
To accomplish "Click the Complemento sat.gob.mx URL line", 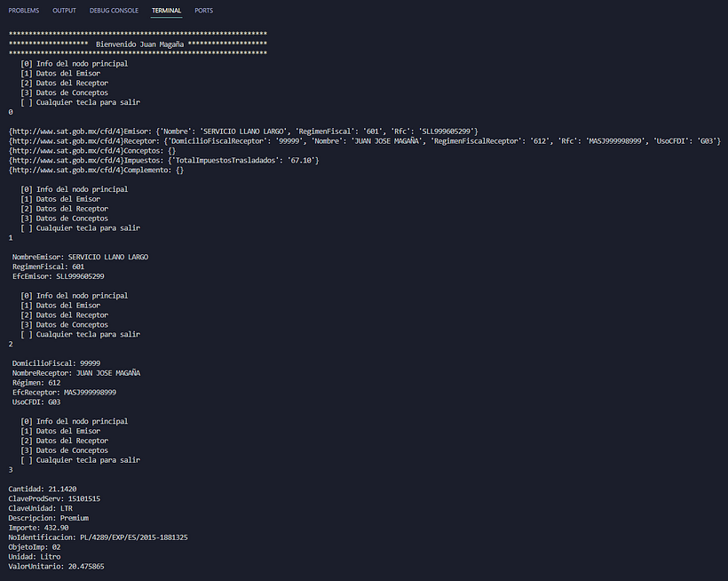I will pos(96,170).
